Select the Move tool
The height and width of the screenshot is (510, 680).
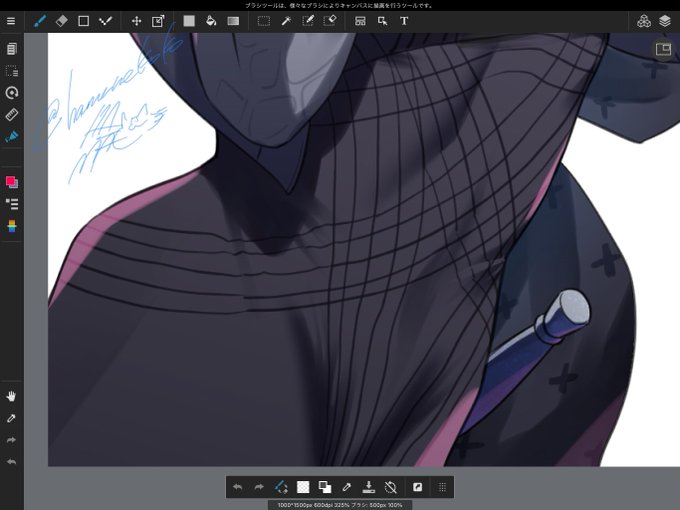[137, 21]
